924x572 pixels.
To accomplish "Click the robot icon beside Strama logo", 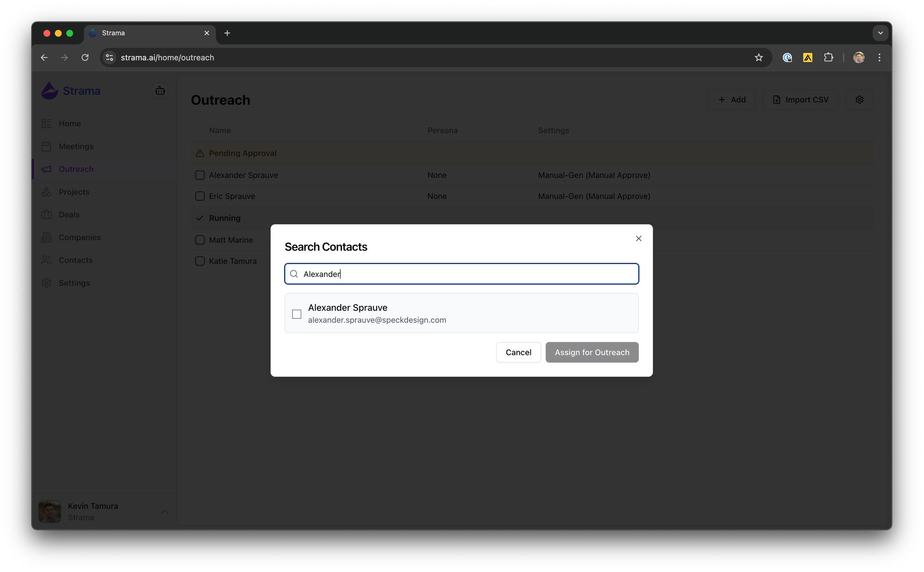I will tap(160, 91).
